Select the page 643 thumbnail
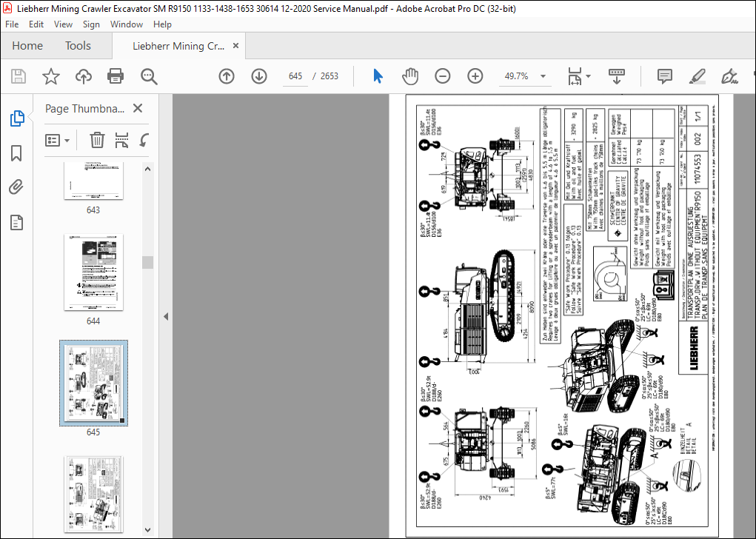Screen dimensions: 756x539 93,181
